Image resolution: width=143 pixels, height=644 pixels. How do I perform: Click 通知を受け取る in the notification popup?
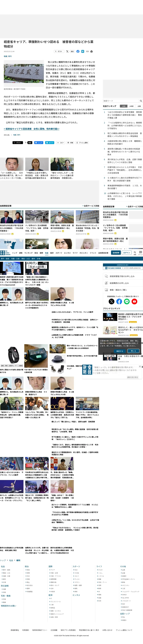tap(133, 377)
